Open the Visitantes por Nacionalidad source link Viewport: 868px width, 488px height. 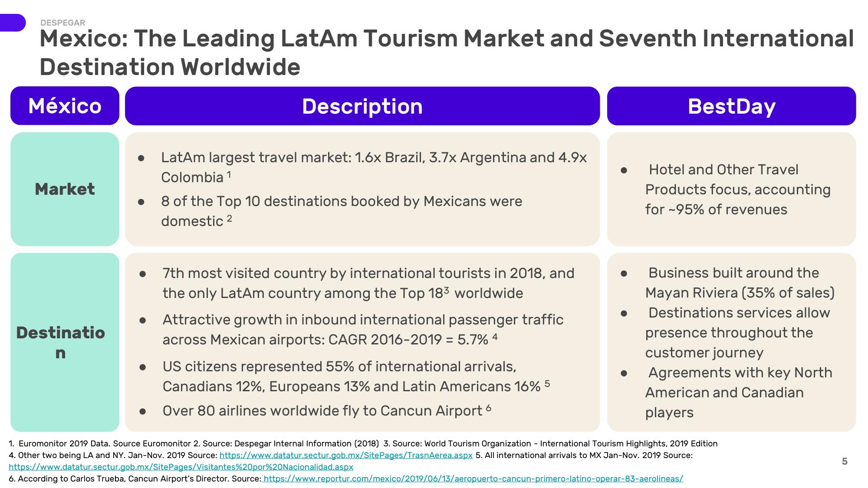pyautogui.click(x=181, y=467)
